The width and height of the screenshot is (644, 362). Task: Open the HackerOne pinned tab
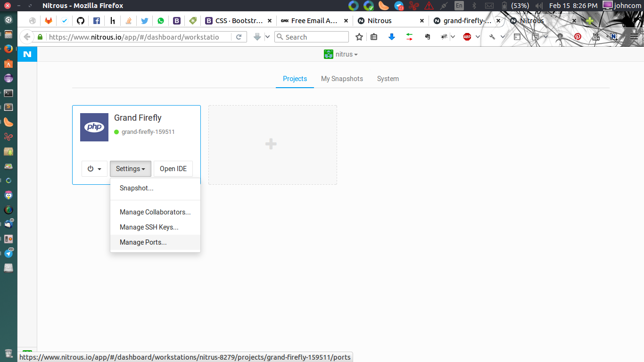[x=113, y=21]
